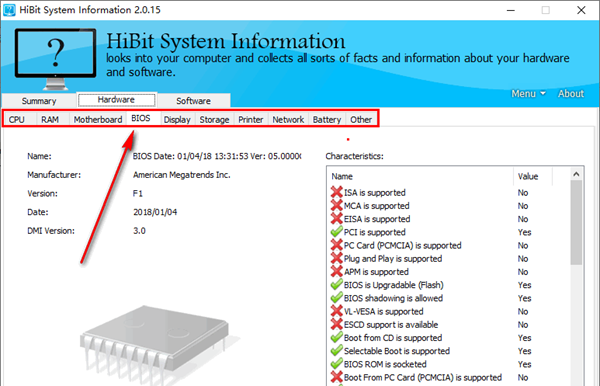
Task: Click the version value 'F1'
Action: click(138, 194)
